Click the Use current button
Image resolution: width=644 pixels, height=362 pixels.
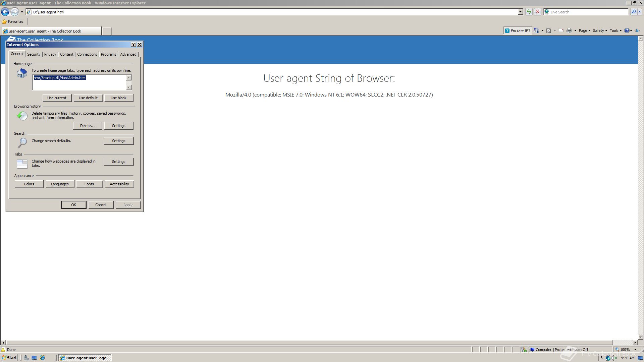57,98
